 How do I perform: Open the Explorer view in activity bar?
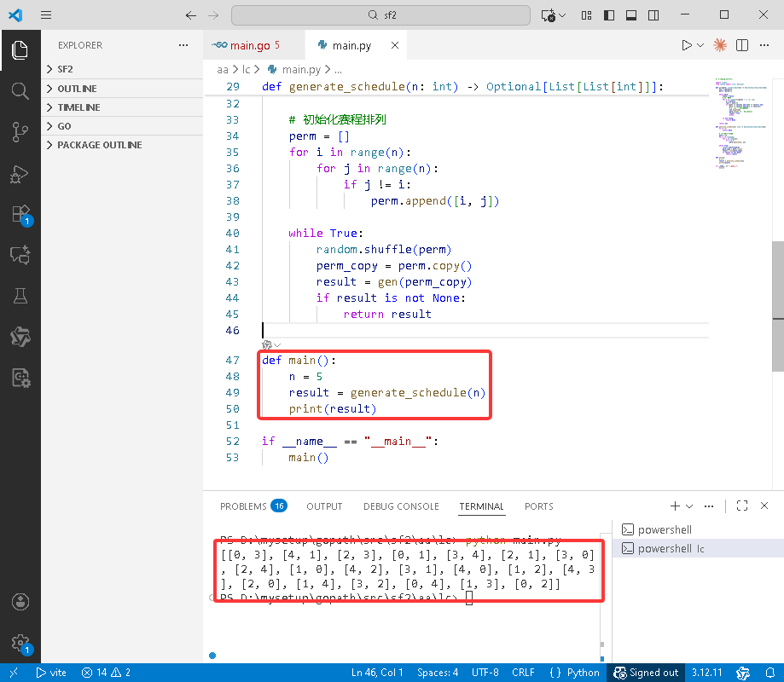[x=20, y=50]
